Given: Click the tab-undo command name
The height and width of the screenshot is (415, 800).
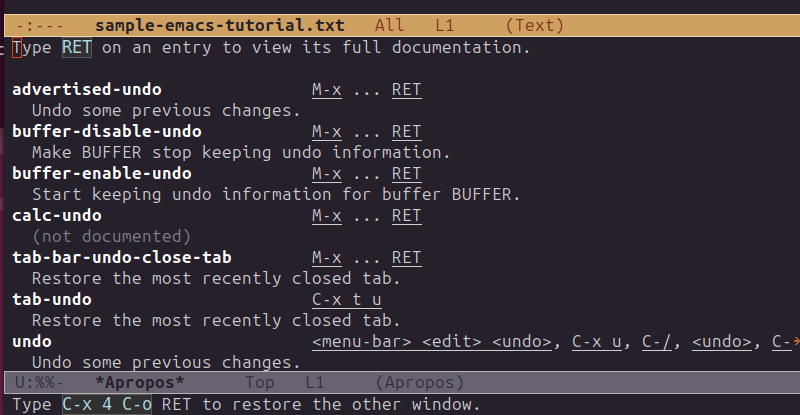Looking at the screenshot, I should [x=52, y=299].
